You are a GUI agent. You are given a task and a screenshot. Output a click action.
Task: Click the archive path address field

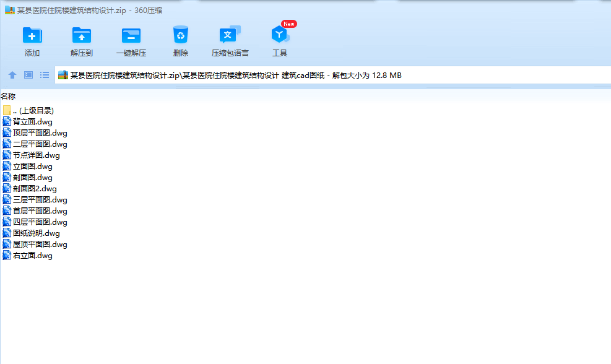pos(333,75)
